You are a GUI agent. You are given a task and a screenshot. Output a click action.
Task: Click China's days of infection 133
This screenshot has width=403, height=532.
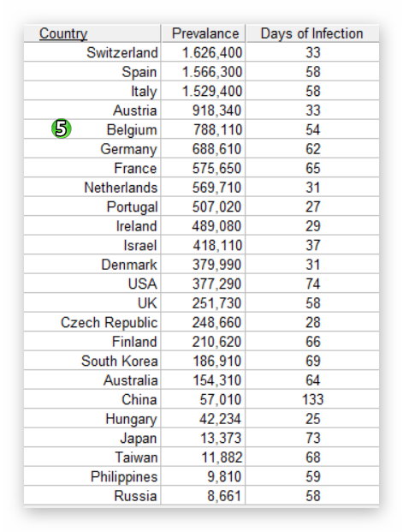(x=313, y=400)
